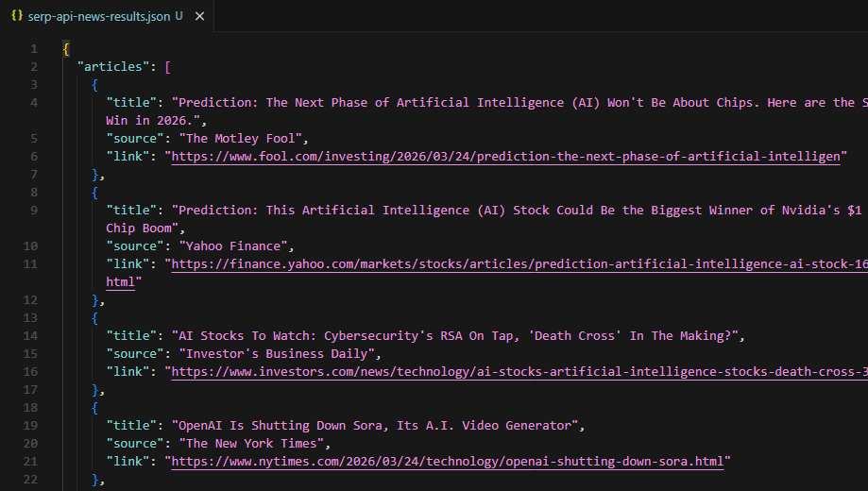Click the OpenAI Is Shutting Down Sora title
This screenshot has width=868, height=491.
(x=375, y=426)
